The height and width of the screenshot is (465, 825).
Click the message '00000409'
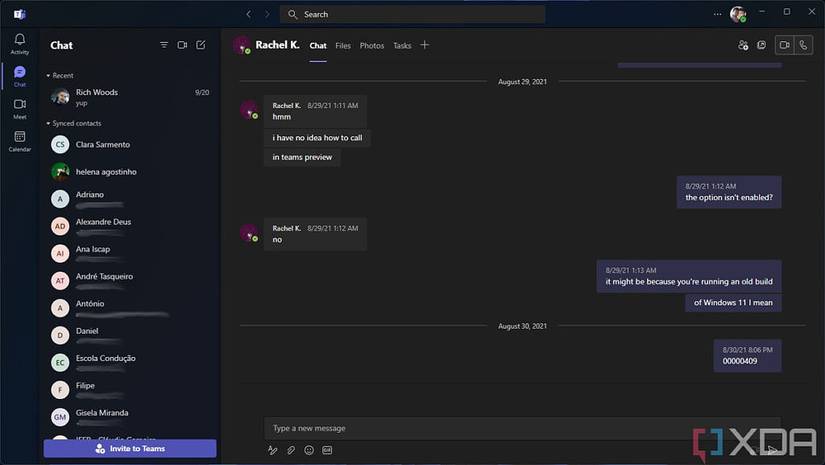(747, 356)
